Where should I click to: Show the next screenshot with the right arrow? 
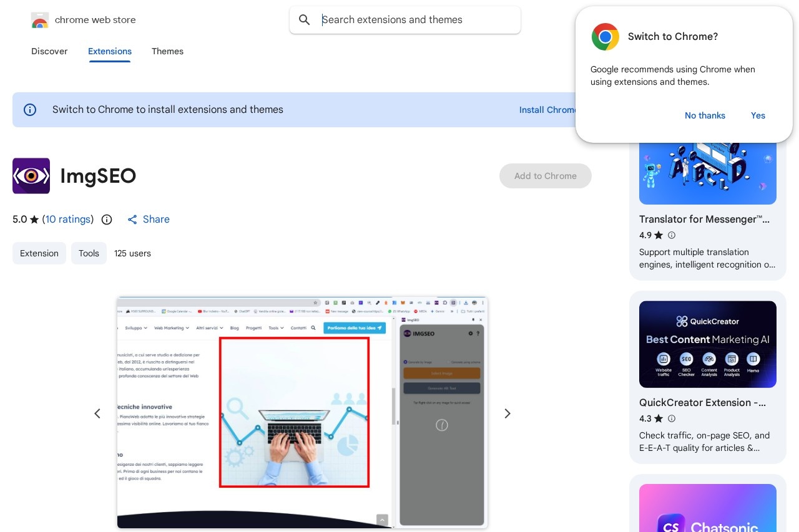[507, 414]
